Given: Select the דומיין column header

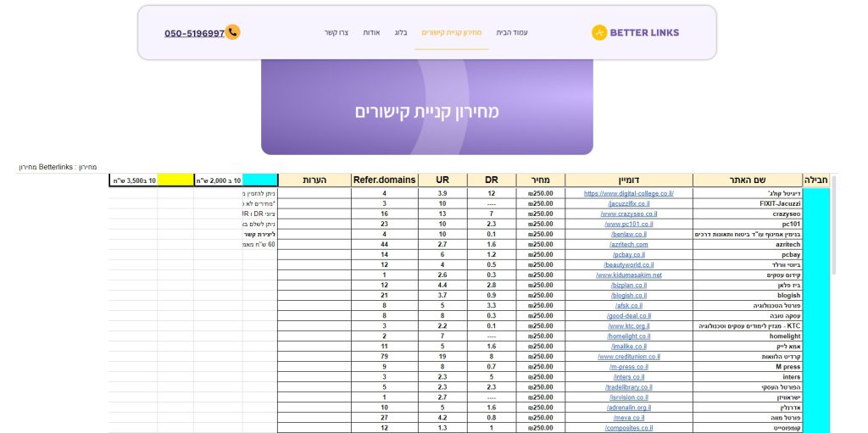Looking at the screenshot, I should [629, 180].
